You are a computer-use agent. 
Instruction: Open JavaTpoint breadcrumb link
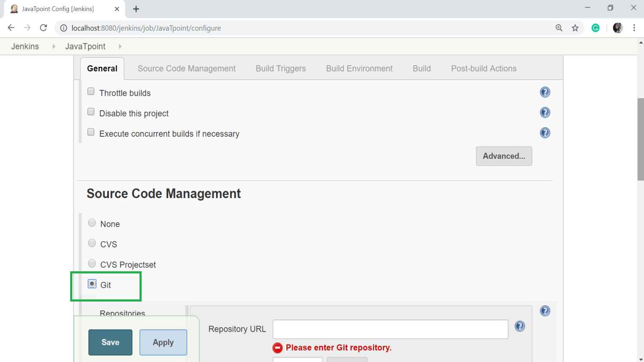click(x=85, y=46)
